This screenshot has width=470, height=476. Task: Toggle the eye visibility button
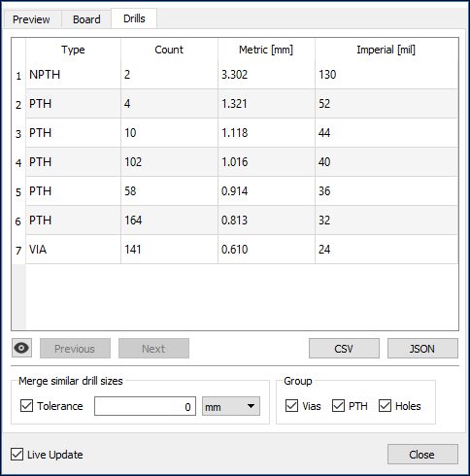(21, 348)
